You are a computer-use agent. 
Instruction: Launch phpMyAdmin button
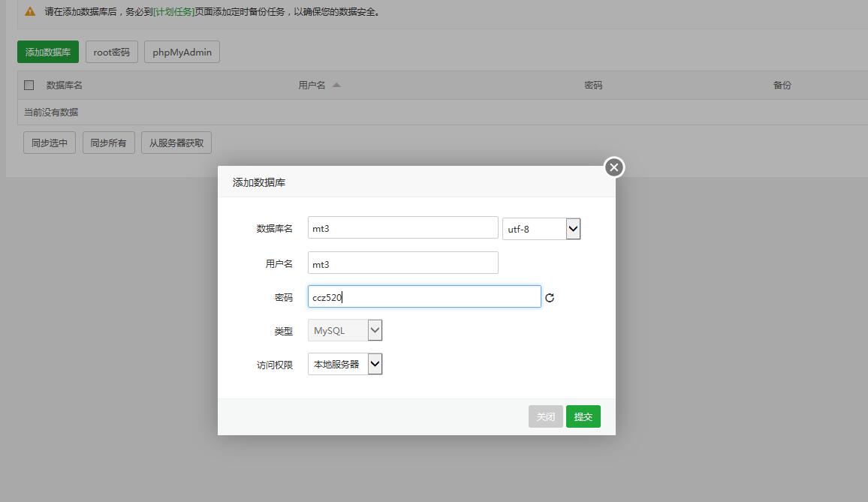(182, 52)
